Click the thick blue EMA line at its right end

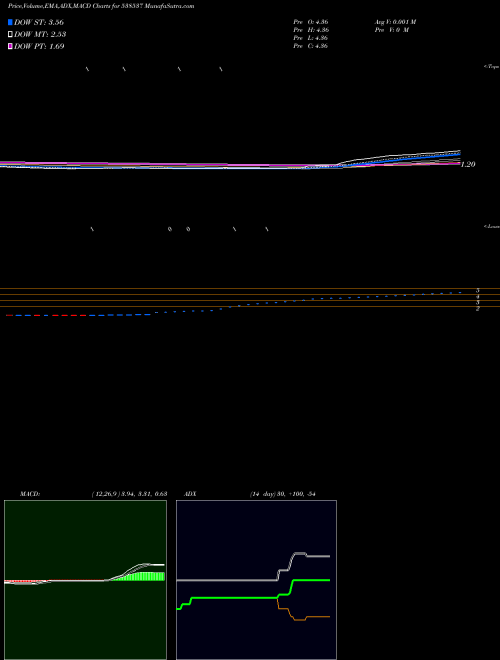click(x=457, y=154)
